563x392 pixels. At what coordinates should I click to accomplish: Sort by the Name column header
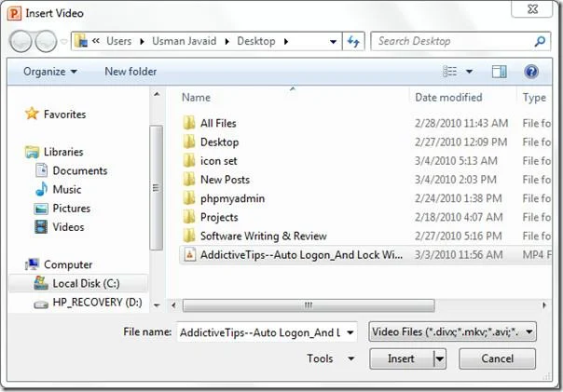tap(196, 97)
